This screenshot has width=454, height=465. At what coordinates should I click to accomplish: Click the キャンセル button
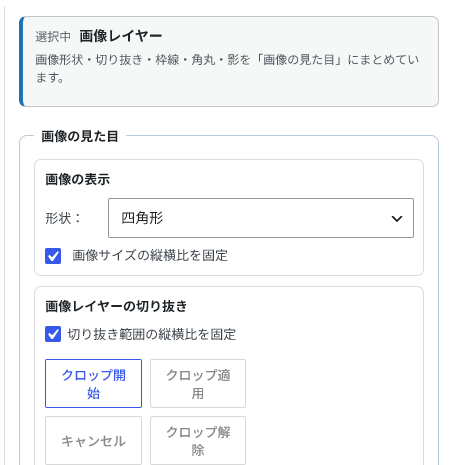pyautogui.click(x=93, y=440)
